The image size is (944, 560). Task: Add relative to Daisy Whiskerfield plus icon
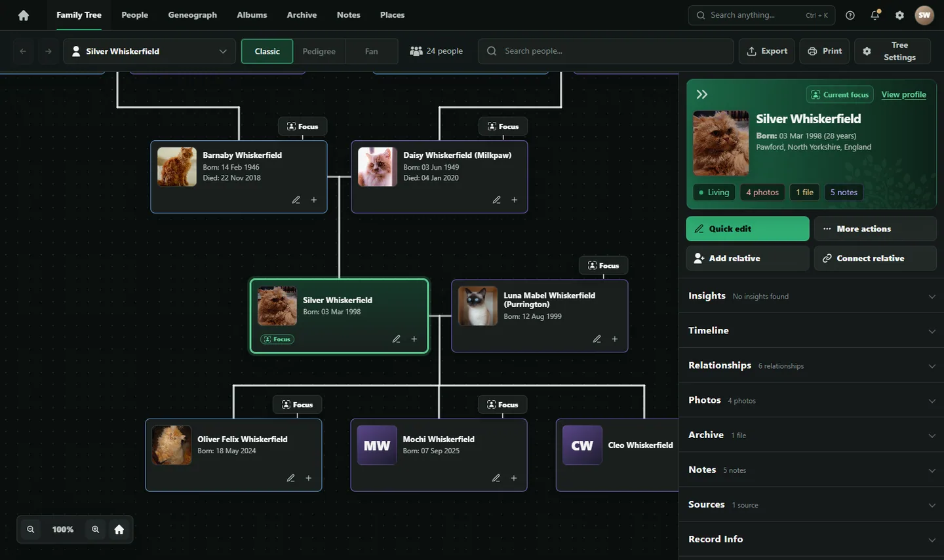(x=515, y=200)
